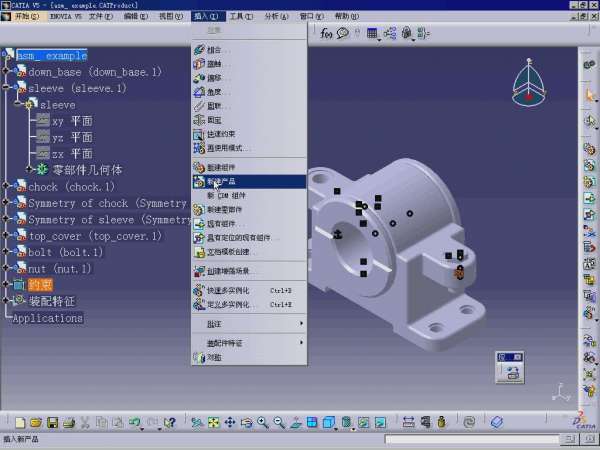Click the Zoom In magnifier icon
Image resolution: width=600 pixels, height=450 pixels.
point(263,422)
